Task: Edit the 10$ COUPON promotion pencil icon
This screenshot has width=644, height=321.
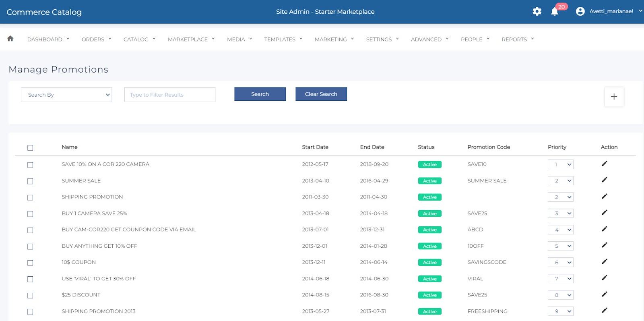Action: tap(604, 262)
